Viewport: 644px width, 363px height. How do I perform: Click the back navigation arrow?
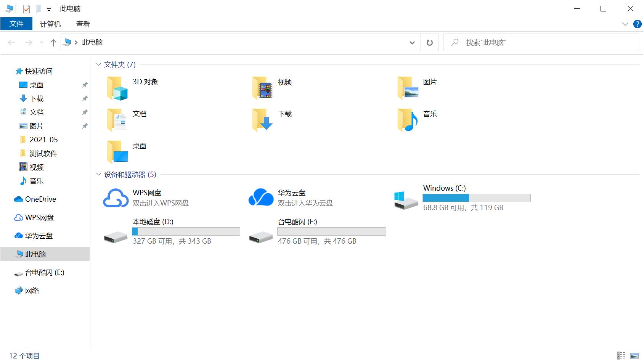11,43
